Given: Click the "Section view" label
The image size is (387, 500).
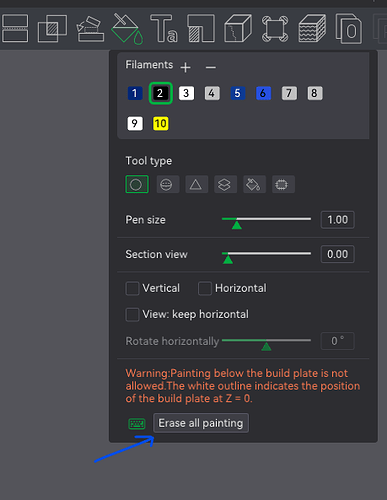Looking at the screenshot, I should (156, 254).
